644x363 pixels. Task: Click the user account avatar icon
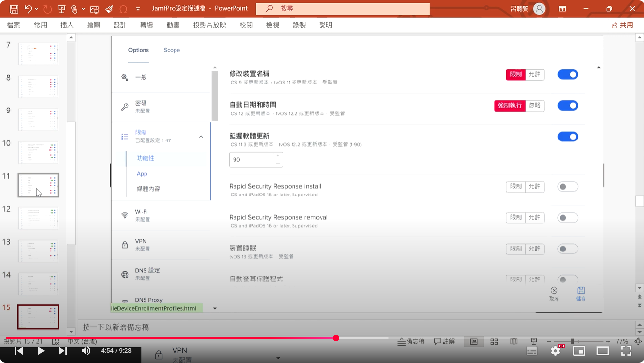tap(539, 9)
